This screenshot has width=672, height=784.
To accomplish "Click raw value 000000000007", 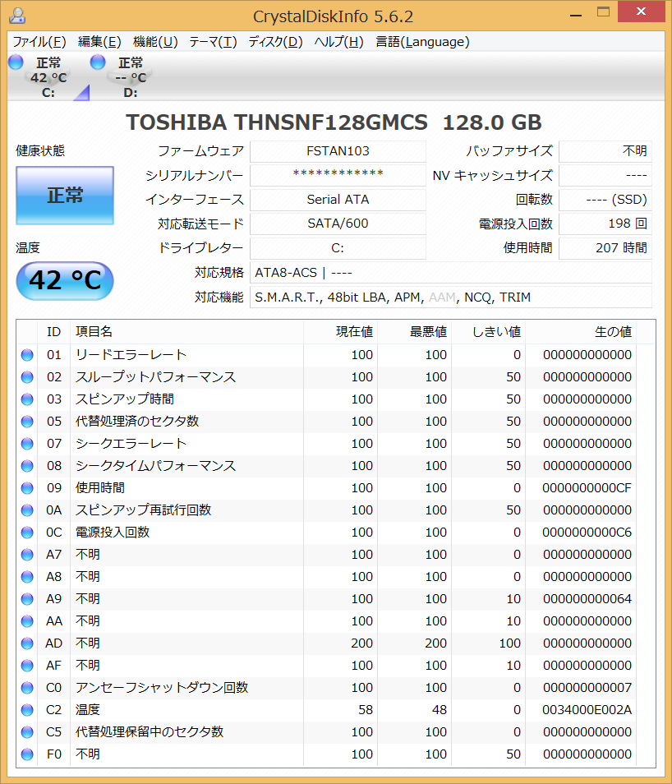I will pos(587,688).
